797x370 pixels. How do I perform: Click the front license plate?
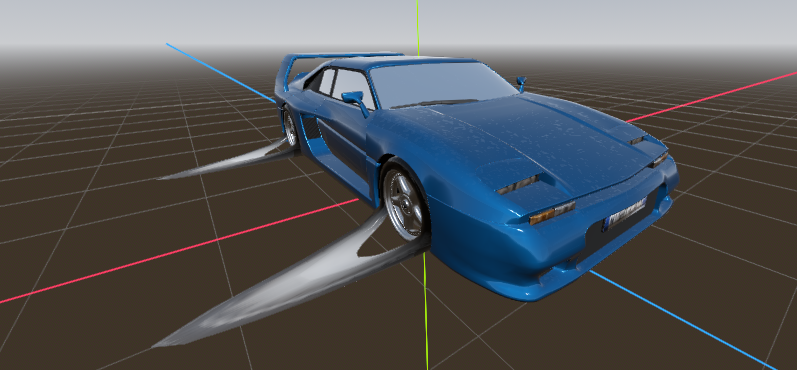click(x=624, y=214)
